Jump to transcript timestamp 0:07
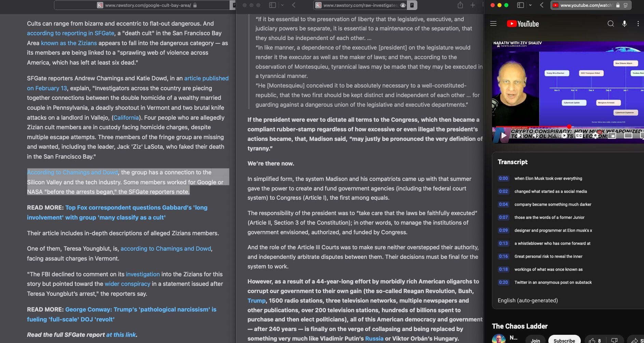The width and height of the screenshot is (644, 343). tap(503, 217)
